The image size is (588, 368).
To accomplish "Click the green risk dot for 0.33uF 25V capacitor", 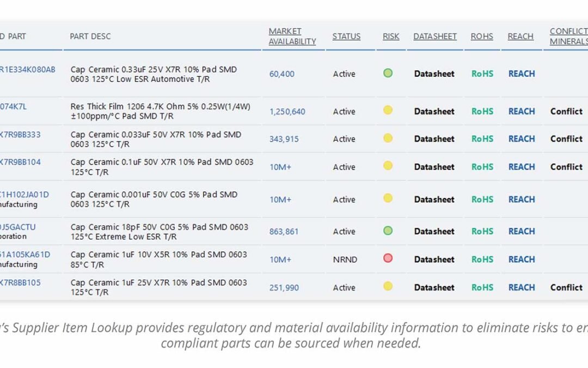I will pos(388,73).
